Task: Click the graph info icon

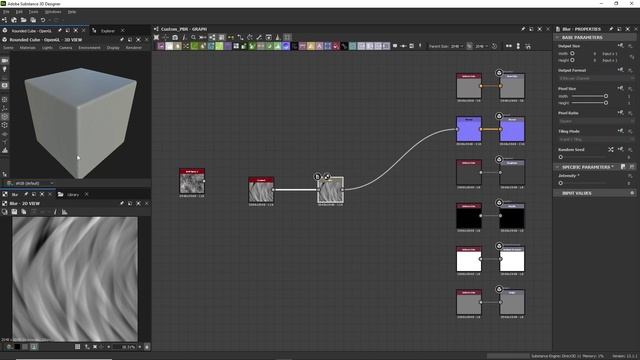Action: click(184, 37)
